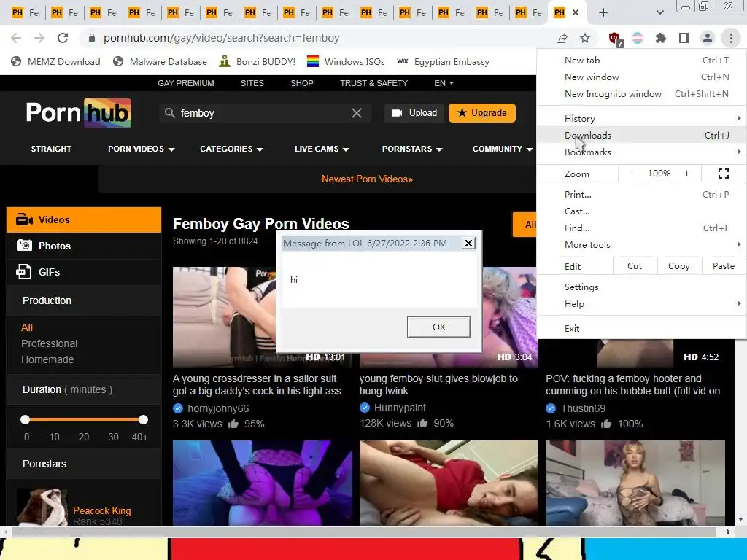Select New tab in Chrome menu

(641, 61)
